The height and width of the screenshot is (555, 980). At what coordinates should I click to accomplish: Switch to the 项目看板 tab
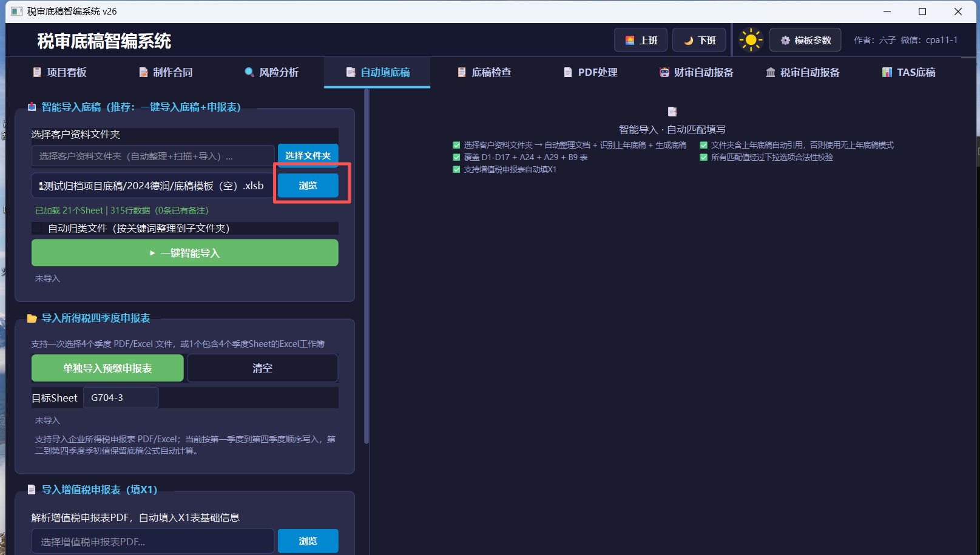tap(59, 72)
